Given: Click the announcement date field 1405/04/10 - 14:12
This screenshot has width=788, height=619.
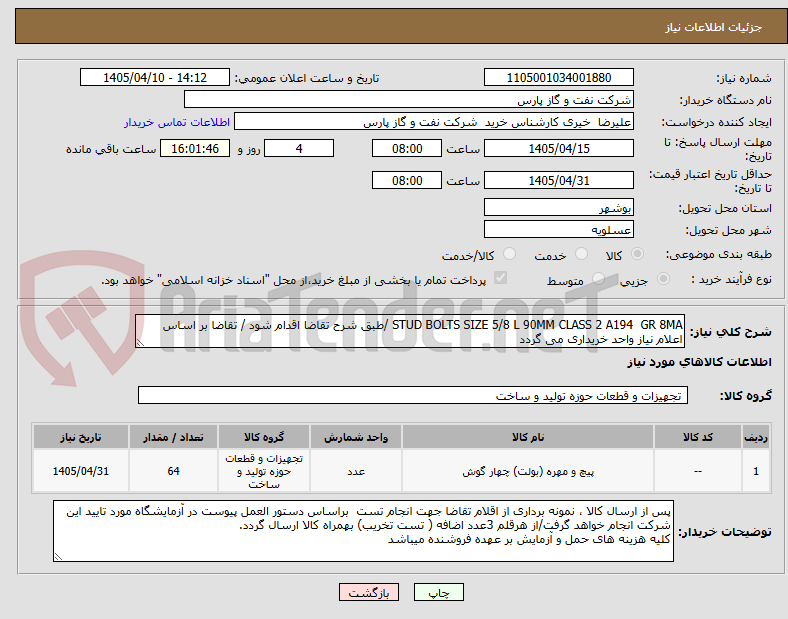Looking at the screenshot, I should click(x=155, y=77).
